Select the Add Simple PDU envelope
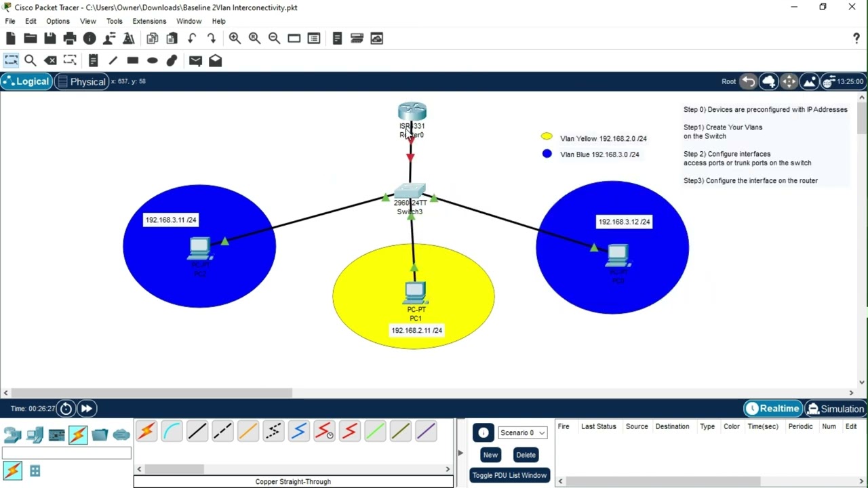This screenshot has width=868, height=488. [x=195, y=60]
